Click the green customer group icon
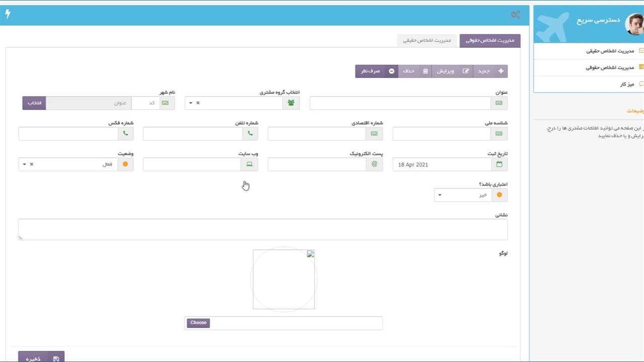644x362 pixels. click(x=291, y=103)
